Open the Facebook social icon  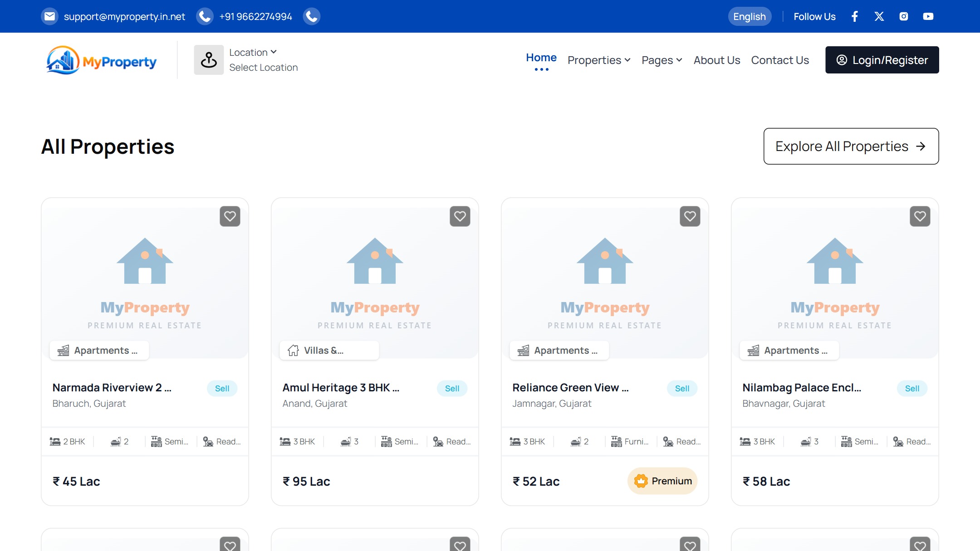coord(855,16)
